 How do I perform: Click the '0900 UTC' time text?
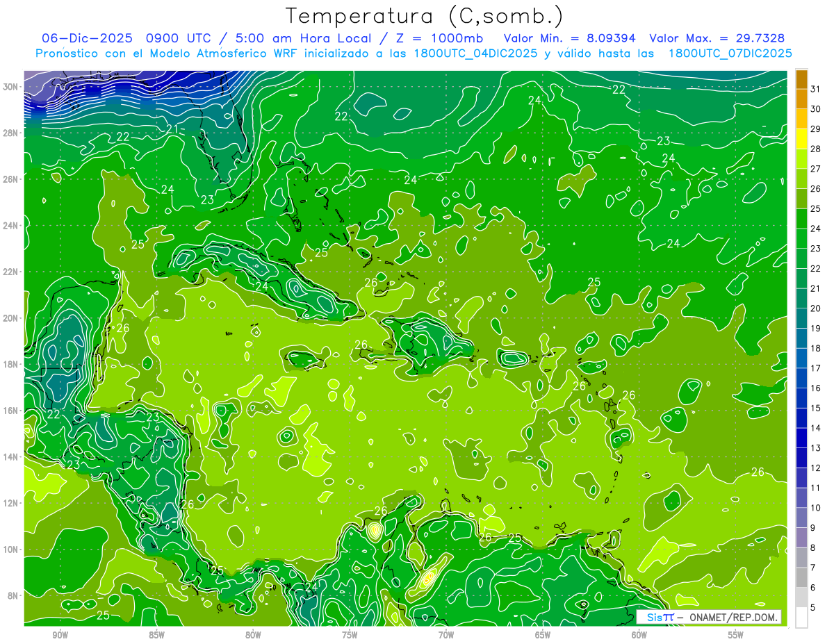[x=178, y=38]
